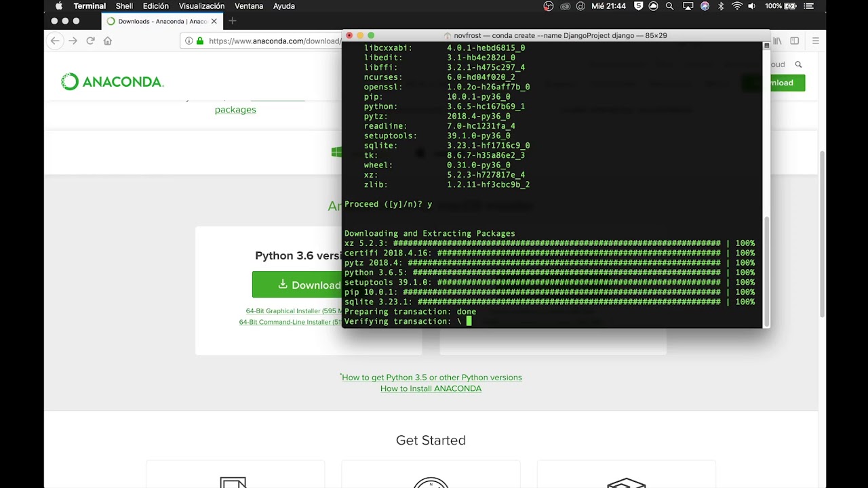Click the Terminal title 'novfrost — conda create'

[x=560, y=35]
